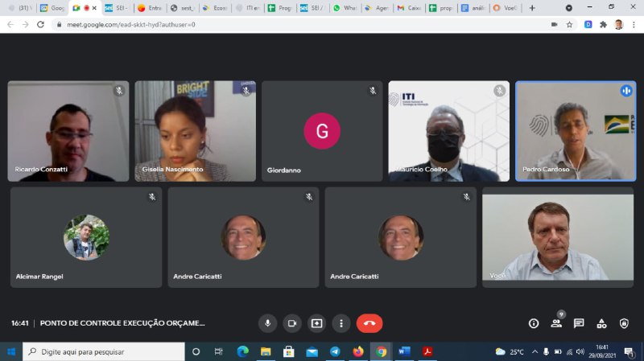Screen dimensions: 644x361
Task: Switch to the ITI browser tab
Action: pyautogui.click(x=250, y=8)
